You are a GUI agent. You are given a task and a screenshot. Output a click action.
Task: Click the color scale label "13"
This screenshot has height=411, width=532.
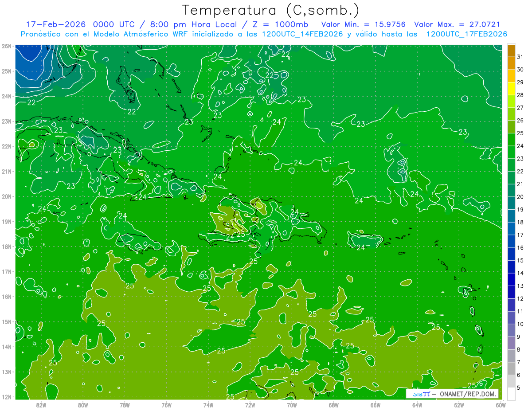point(520,286)
